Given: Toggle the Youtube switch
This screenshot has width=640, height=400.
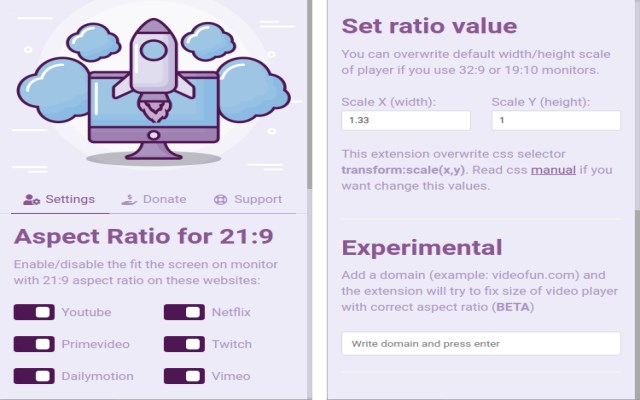Looking at the screenshot, I should pos(34,312).
